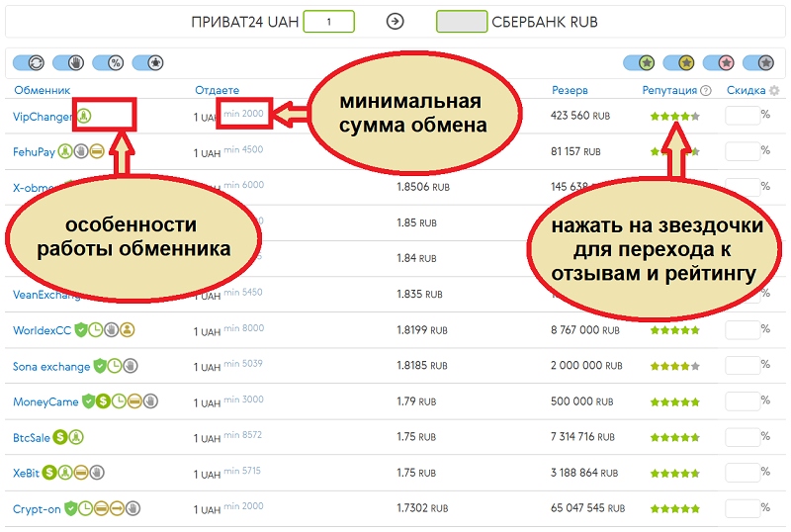Image resolution: width=791 pixels, height=532 pixels.
Task: Click the green shield icon beside Sona exchange
Action: click(100, 366)
